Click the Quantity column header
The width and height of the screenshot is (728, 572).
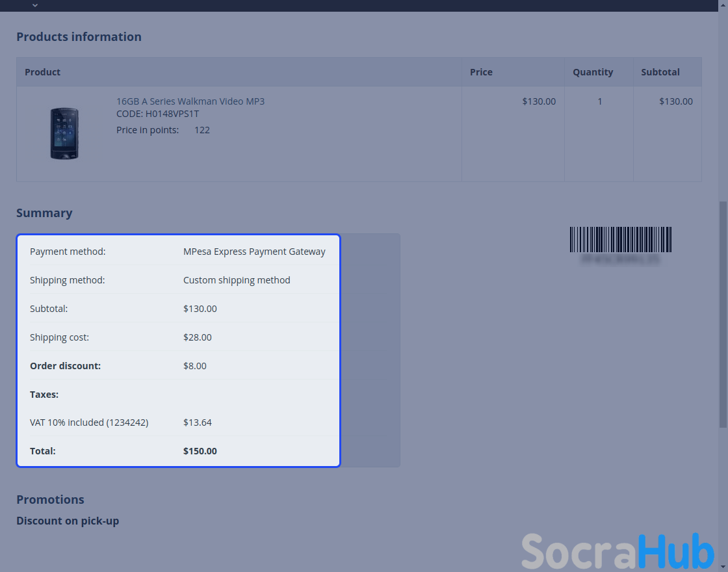pos(592,72)
